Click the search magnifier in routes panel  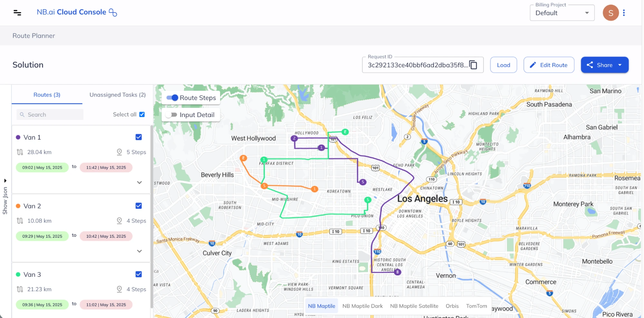coord(22,114)
